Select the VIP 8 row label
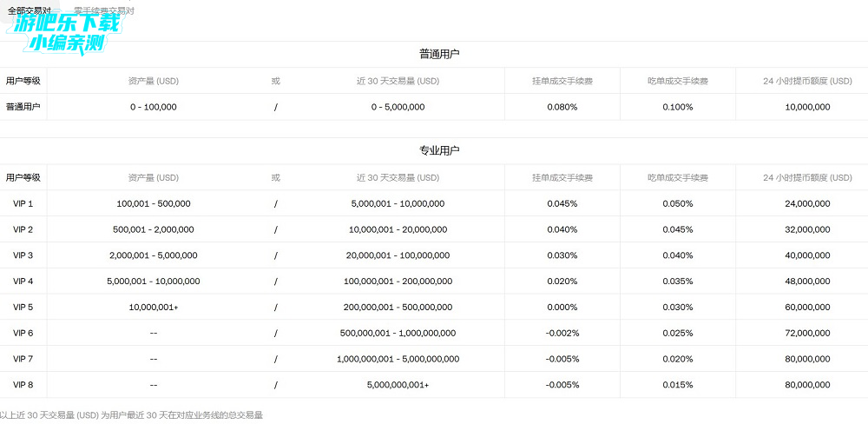 (x=23, y=384)
